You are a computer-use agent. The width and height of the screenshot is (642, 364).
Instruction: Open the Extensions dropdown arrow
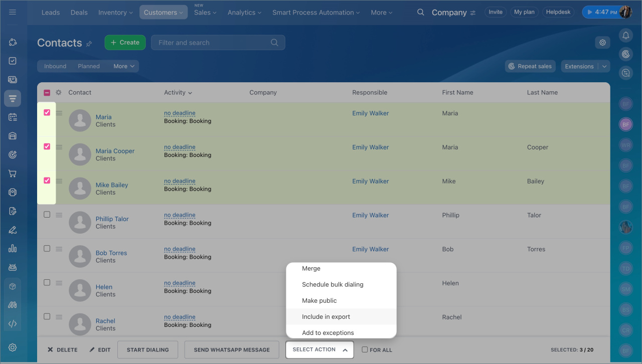click(x=604, y=66)
